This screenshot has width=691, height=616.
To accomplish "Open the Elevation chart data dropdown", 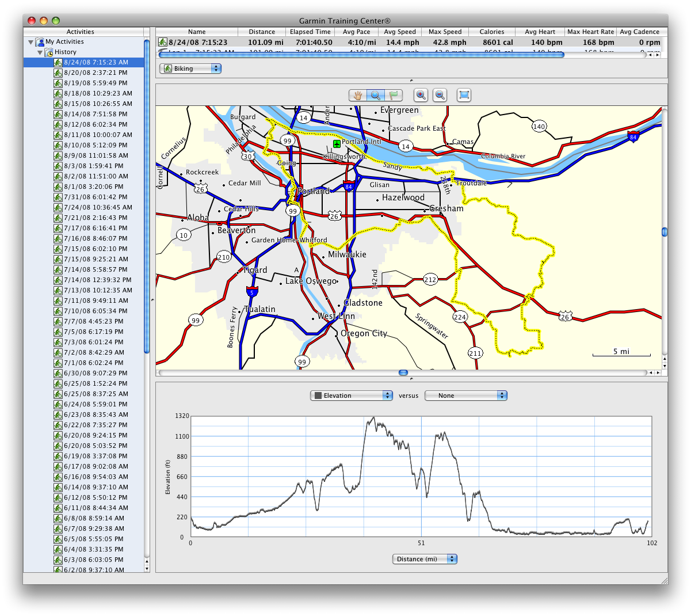I will pyautogui.click(x=351, y=396).
